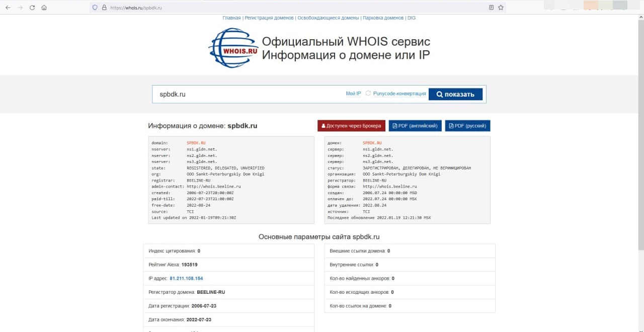This screenshot has height=332, width=644.
Task: Reload the page with the refresh icon
Action: [32, 8]
